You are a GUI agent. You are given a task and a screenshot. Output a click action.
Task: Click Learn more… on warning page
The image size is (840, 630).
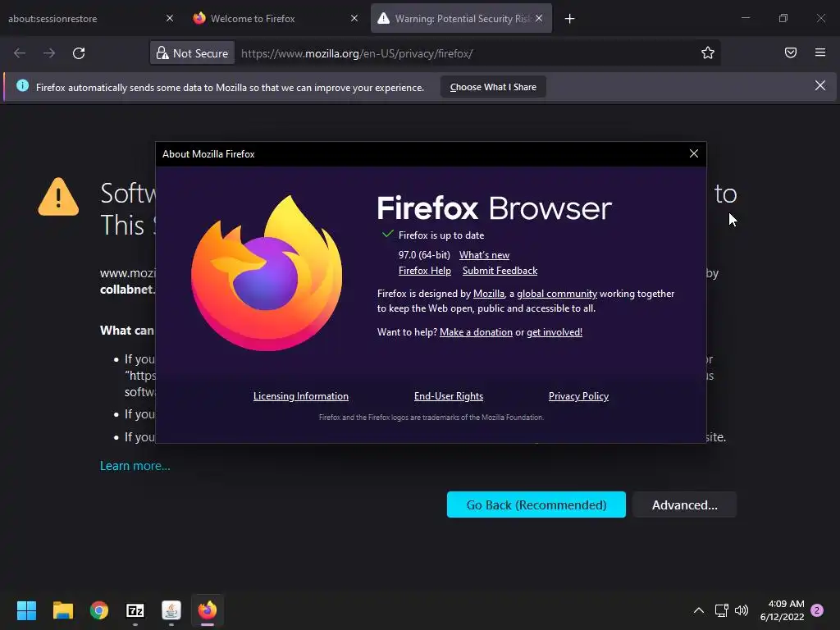click(x=135, y=466)
